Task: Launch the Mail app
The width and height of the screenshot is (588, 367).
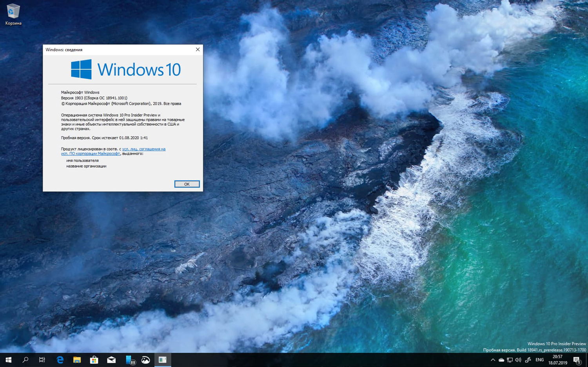Action: (111, 360)
